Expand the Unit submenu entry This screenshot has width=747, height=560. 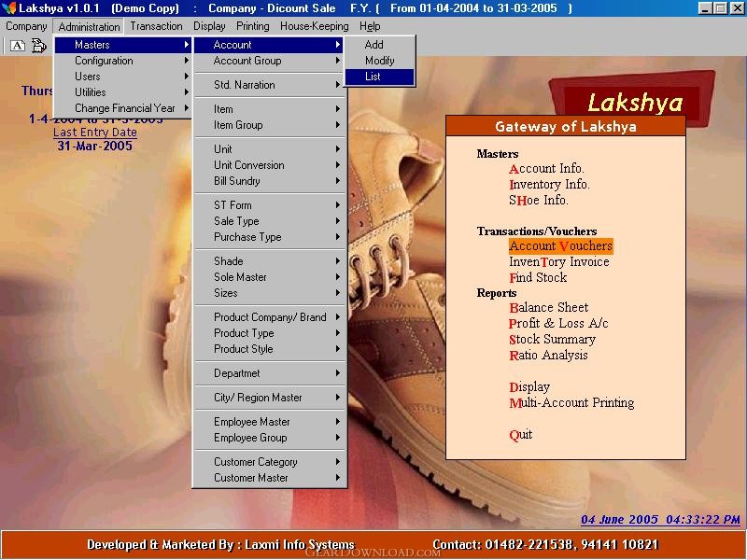coord(269,149)
